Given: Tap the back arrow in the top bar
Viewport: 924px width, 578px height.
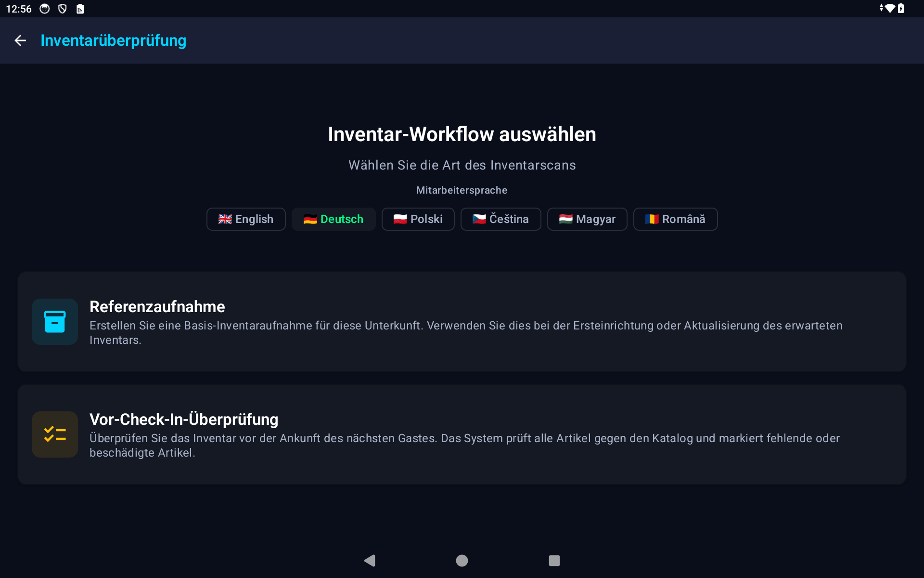Looking at the screenshot, I should [20, 40].
